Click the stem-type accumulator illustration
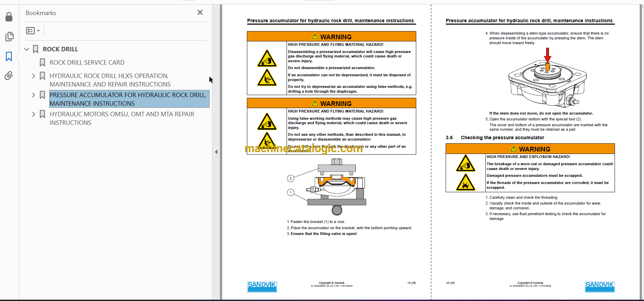 tap(547, 79)
